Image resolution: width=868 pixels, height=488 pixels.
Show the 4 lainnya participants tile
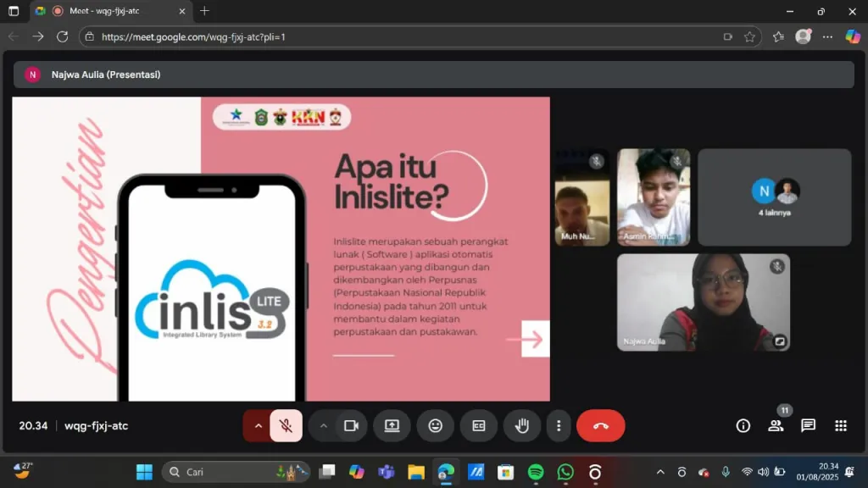(x=775, y=197)
